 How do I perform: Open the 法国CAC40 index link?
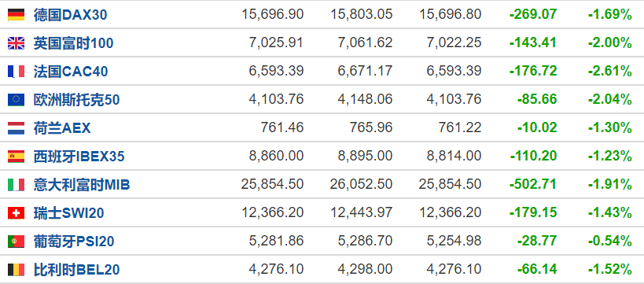click(71, 72)
